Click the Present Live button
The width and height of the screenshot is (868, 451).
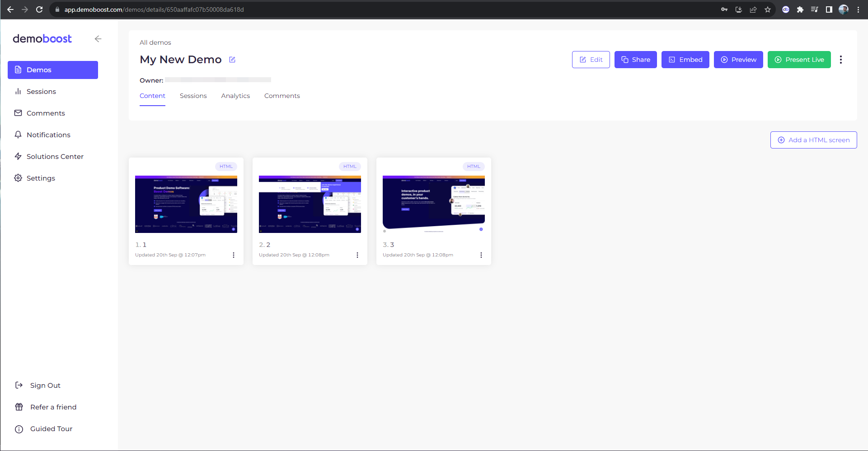[x=799, y=59]
